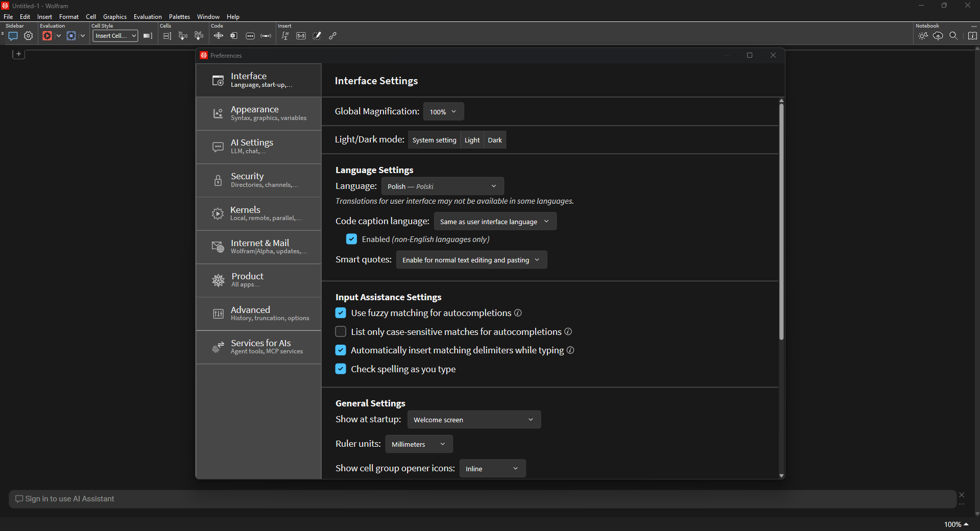
Task: Click the Code group parenthesized dots icon
Action: [x=266, y=36]
